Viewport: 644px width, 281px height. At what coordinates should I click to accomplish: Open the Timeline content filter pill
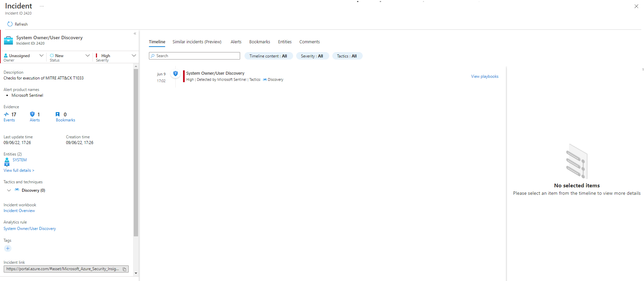click(268, 56)
